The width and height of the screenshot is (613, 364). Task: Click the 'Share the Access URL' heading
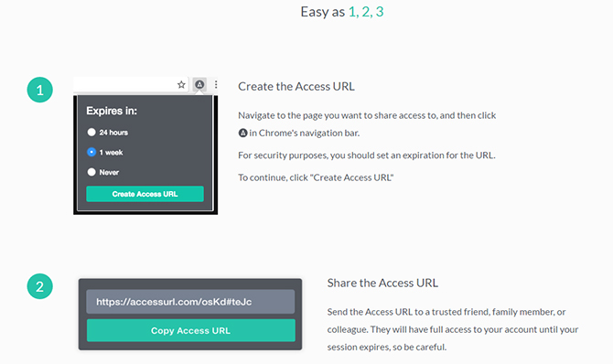(382, 283)
